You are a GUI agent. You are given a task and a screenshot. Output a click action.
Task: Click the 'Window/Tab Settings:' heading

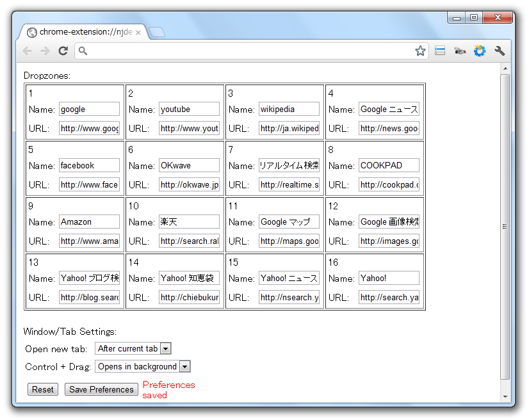(x=70, y=332)
